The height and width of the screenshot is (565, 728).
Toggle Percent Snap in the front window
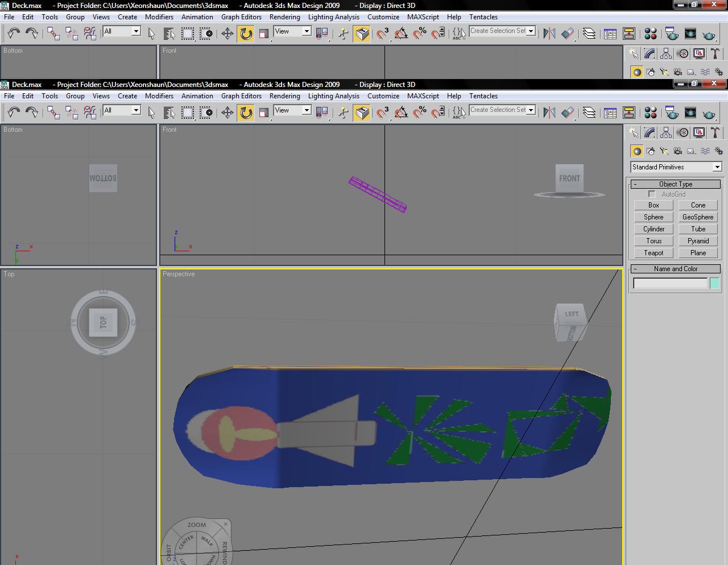coord(420,113)
